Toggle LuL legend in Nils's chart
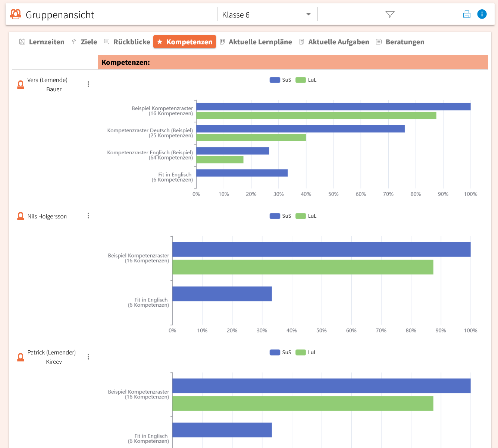Screen dimensions: 498x448 306,216
